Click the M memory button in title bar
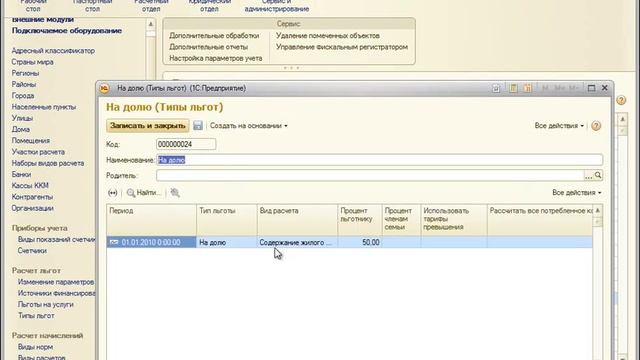The image size is (640, 360). 545,88
